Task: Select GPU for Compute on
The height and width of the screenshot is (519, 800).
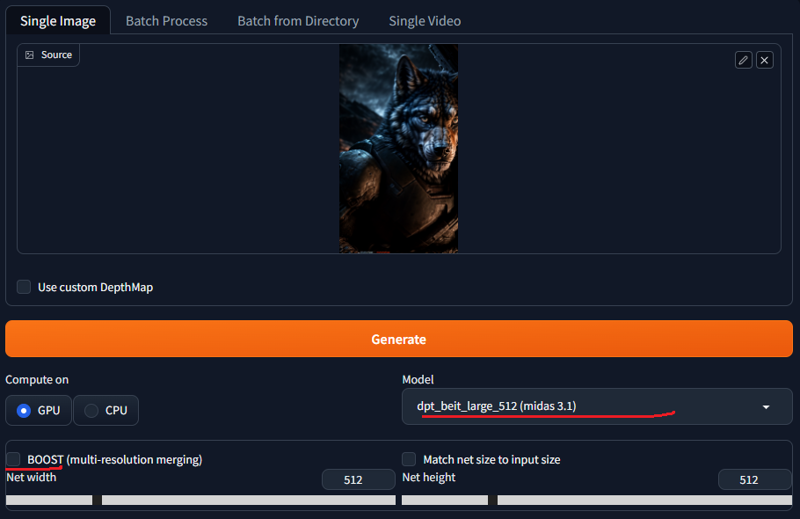Action: (39, 410)
